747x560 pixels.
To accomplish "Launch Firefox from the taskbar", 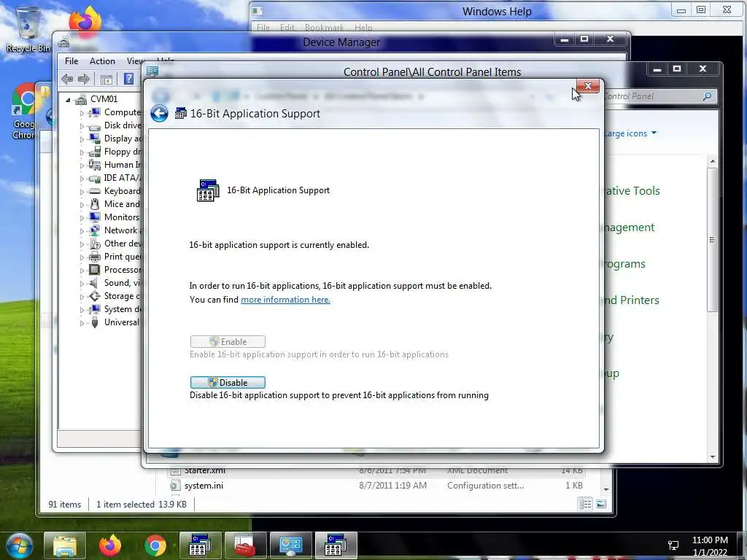I will [110, 545].
